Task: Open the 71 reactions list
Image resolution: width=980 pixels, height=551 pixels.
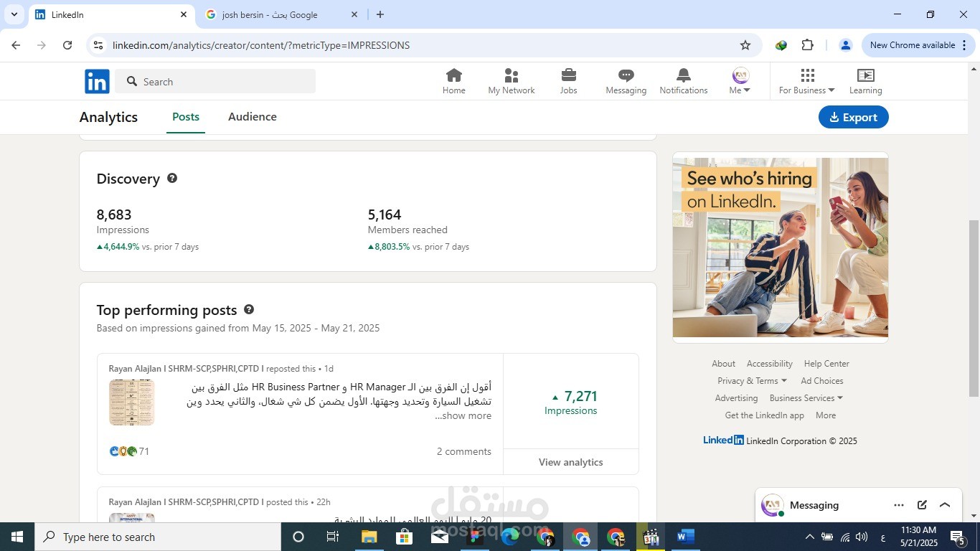Action: tap(129, 451)
